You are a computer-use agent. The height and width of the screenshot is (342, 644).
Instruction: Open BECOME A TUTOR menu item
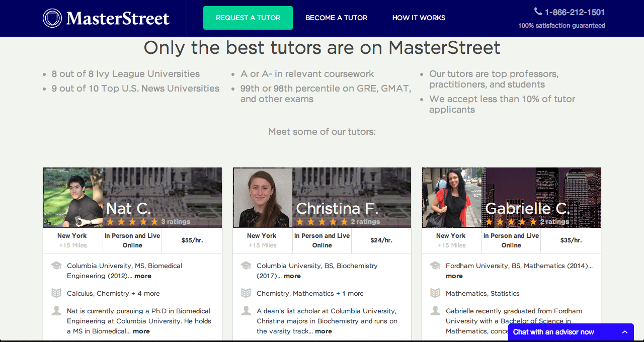(x=337, y=18)
